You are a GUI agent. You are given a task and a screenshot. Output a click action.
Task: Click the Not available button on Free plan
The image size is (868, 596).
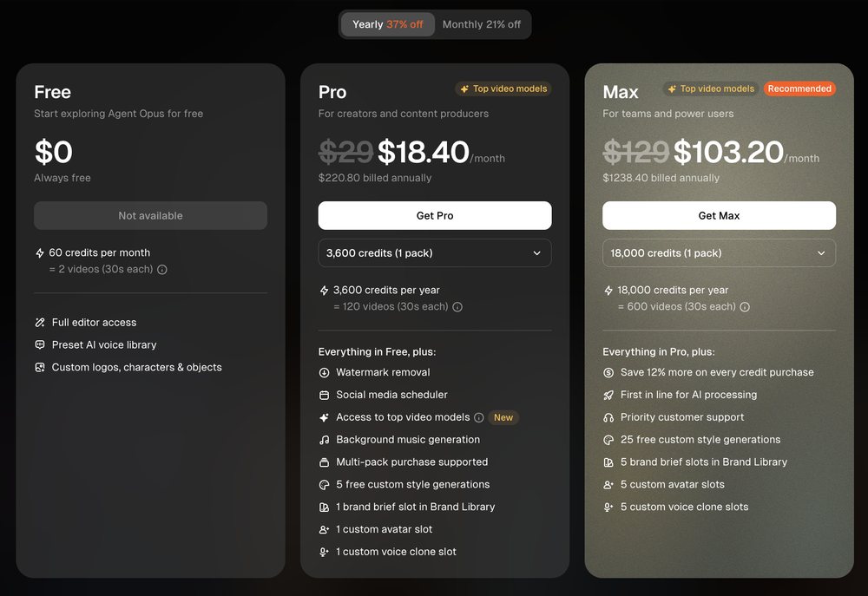click(x=150, y=216)
